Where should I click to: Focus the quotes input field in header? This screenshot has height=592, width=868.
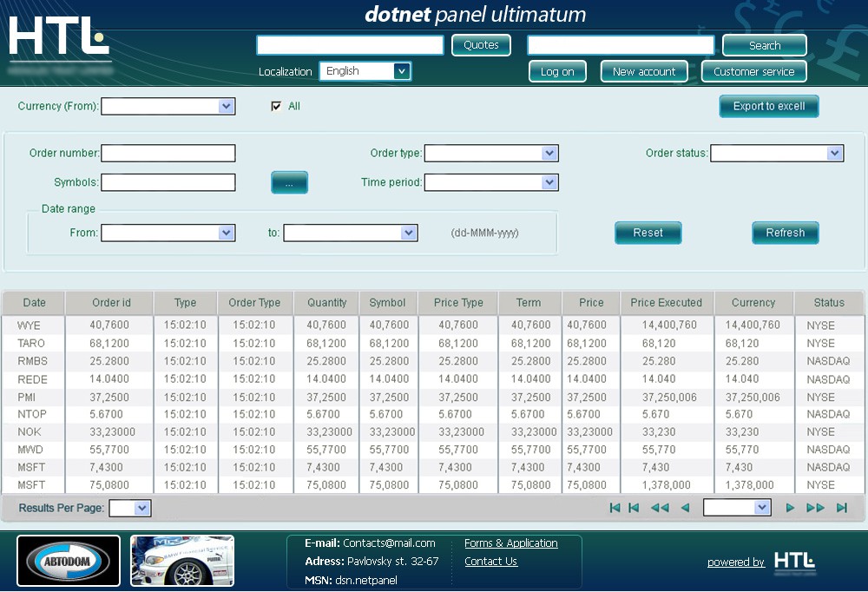click(351, 45)
